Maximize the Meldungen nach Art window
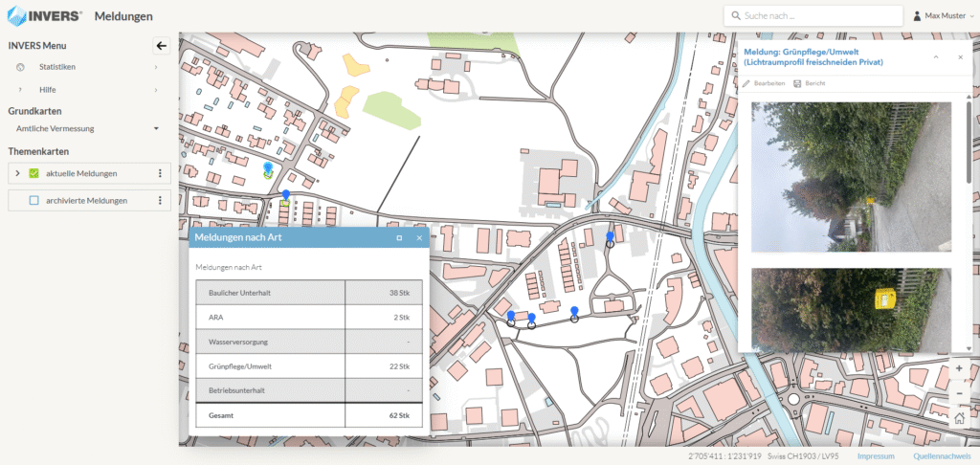Viewport: 980px width, 465px height. click(399, 237)
